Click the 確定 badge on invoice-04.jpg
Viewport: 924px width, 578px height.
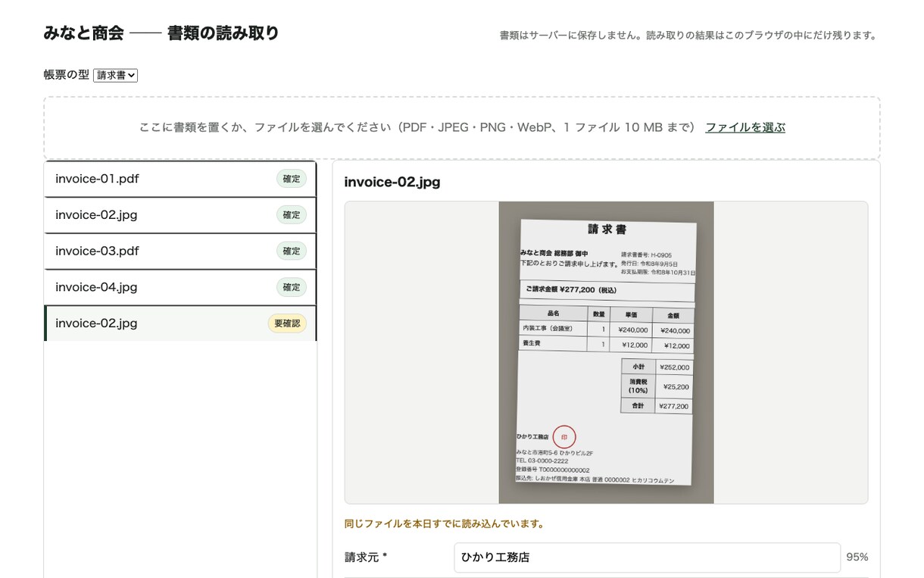(292, 287)
